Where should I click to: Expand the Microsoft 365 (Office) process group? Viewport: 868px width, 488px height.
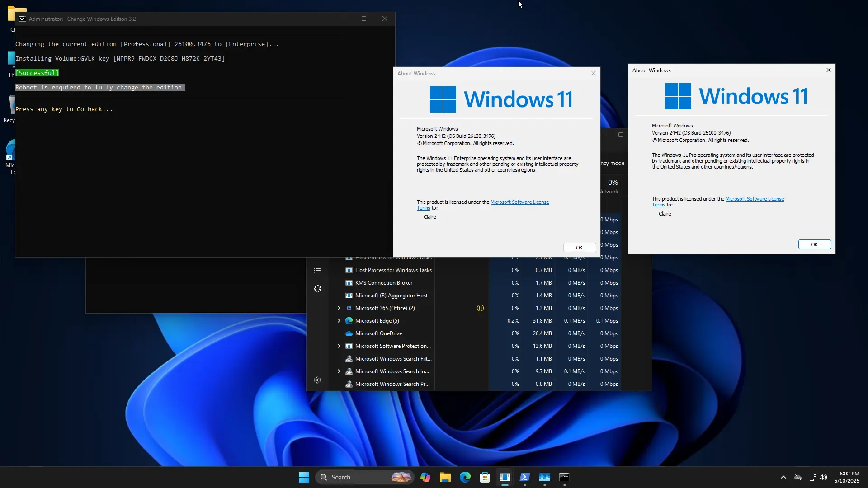(339, 308)
